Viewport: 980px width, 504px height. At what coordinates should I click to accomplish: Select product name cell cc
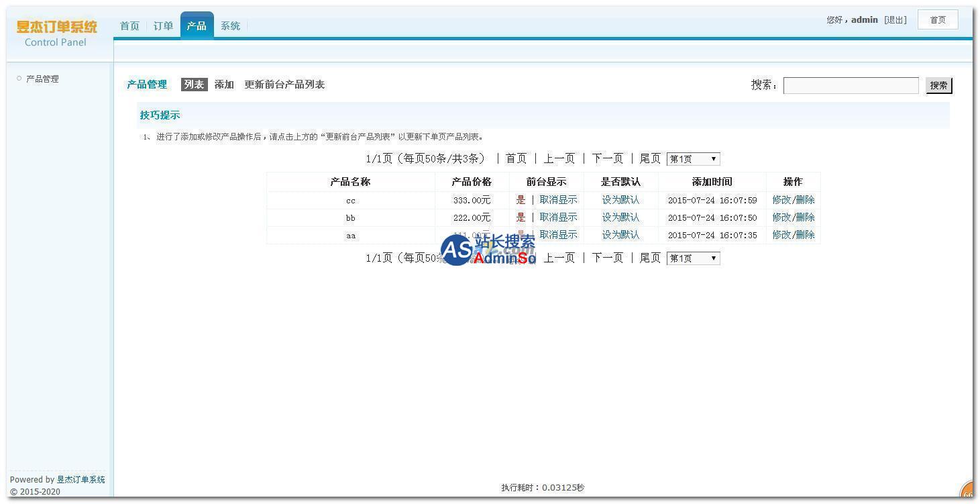click(x=351, y=201)
